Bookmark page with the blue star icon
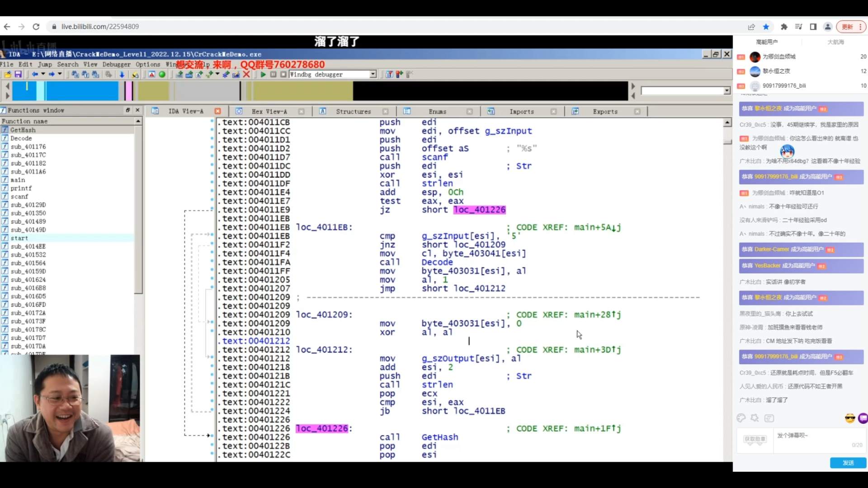Screen dimensions: 868x488 (766, 27)
